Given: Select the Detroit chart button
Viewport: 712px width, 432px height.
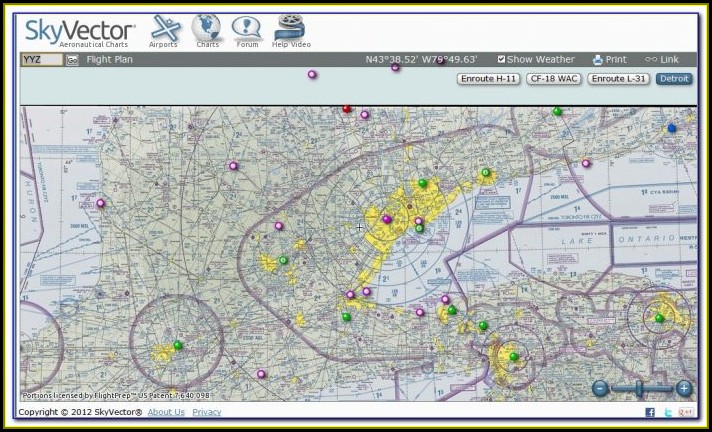Looking at the screenshot, I should point(674,78).
